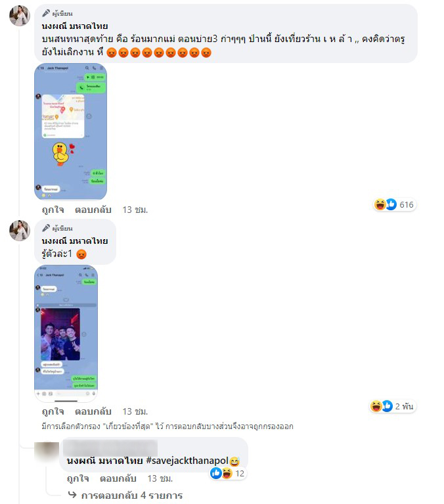444x504 pixels.
Task: Open blurred replier's profile picture
Action: pos(46,453)
